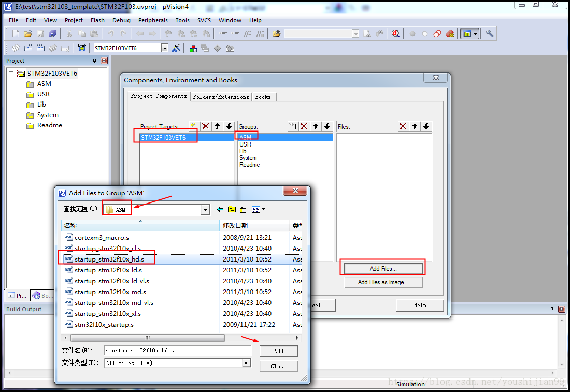Image resolution: width=570 pixels, height=392 pixels.
Task: Delete group with red X icon
Action: tap(304, 126)
